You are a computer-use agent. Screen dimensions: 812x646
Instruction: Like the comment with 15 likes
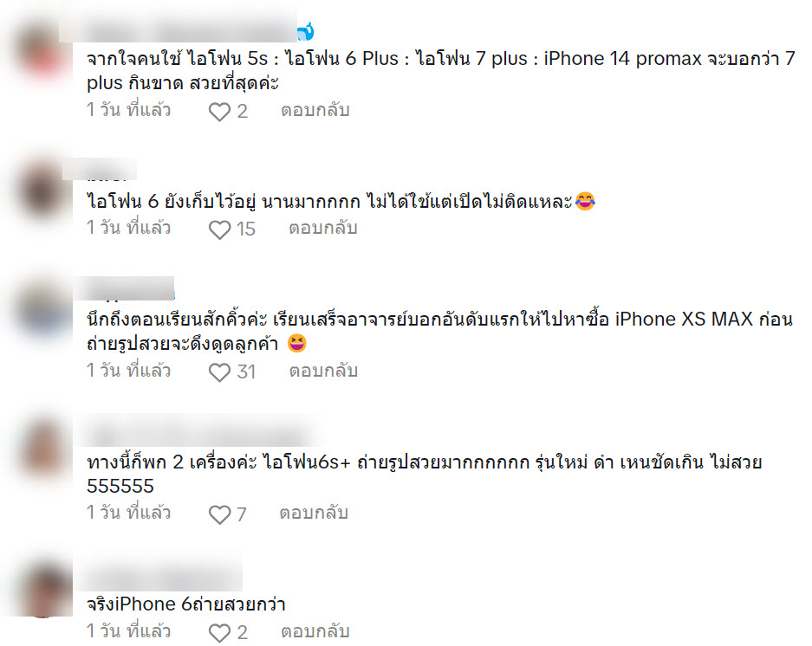(219, 229)
